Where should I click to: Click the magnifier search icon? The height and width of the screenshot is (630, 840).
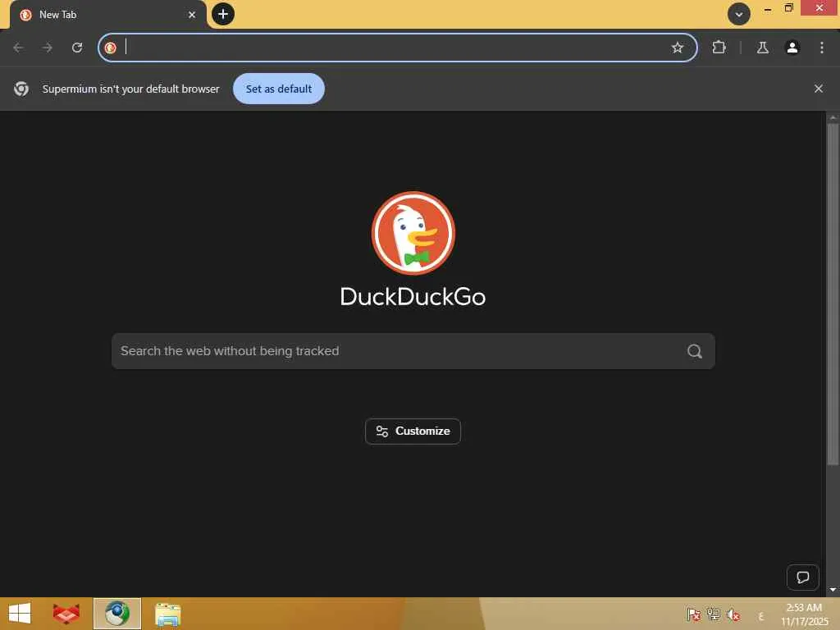[x=694, y=351]
